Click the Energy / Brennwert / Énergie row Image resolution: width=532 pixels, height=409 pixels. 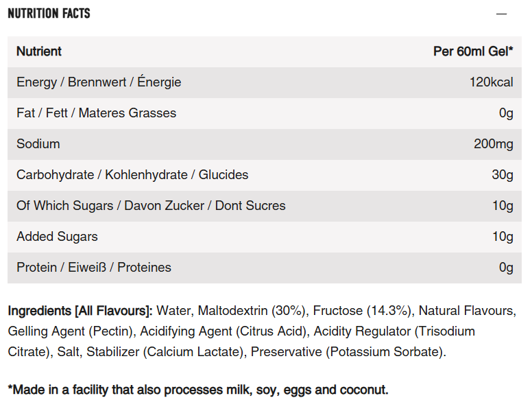click(265, 82)
